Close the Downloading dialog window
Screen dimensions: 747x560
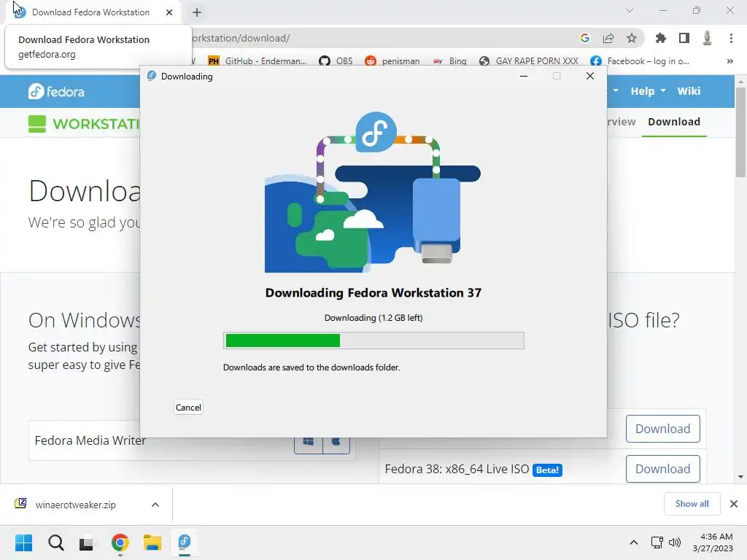point(589,76)
